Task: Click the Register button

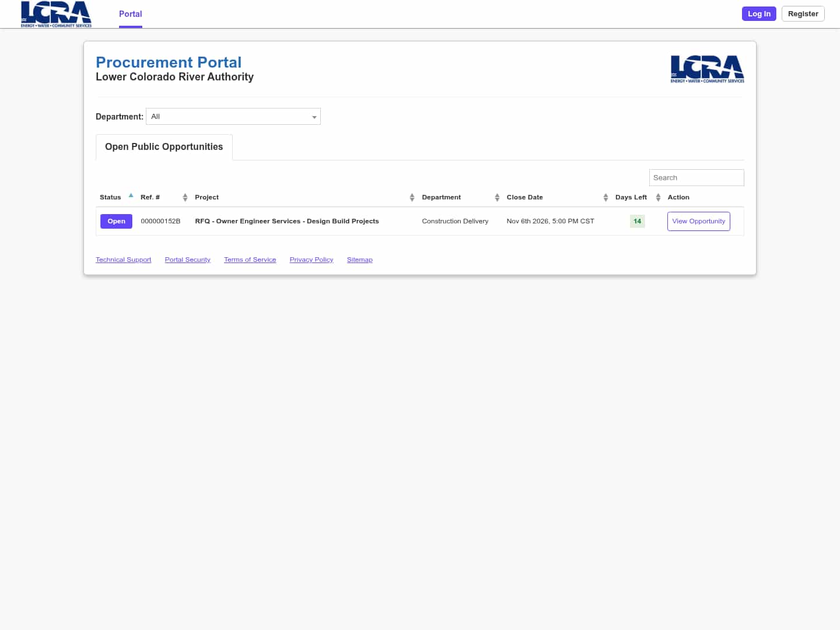Action: 803,14
